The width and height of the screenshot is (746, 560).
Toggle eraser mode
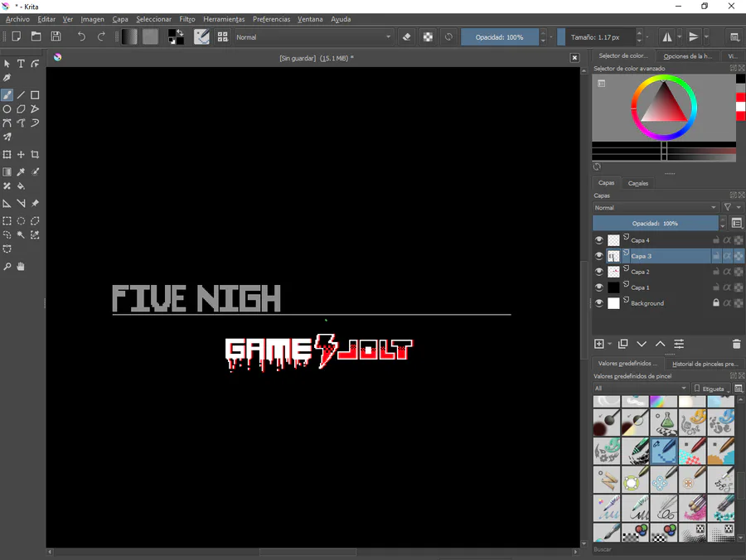pyautogui.click(x=407, y=36)
